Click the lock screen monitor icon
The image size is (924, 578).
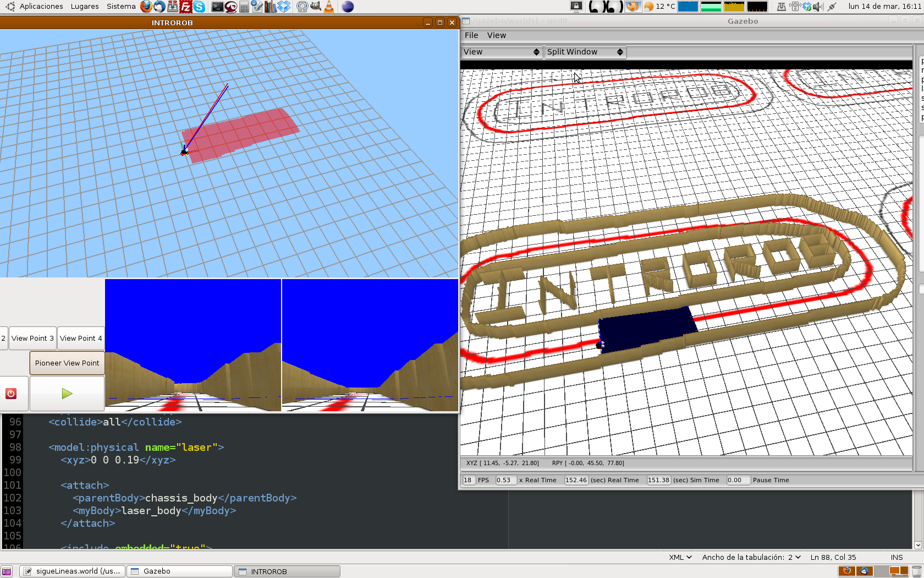pos(576,7)
